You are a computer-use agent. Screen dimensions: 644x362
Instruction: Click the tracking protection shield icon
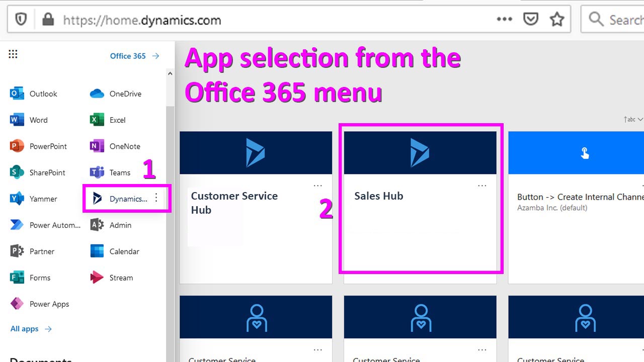(21, 20)
